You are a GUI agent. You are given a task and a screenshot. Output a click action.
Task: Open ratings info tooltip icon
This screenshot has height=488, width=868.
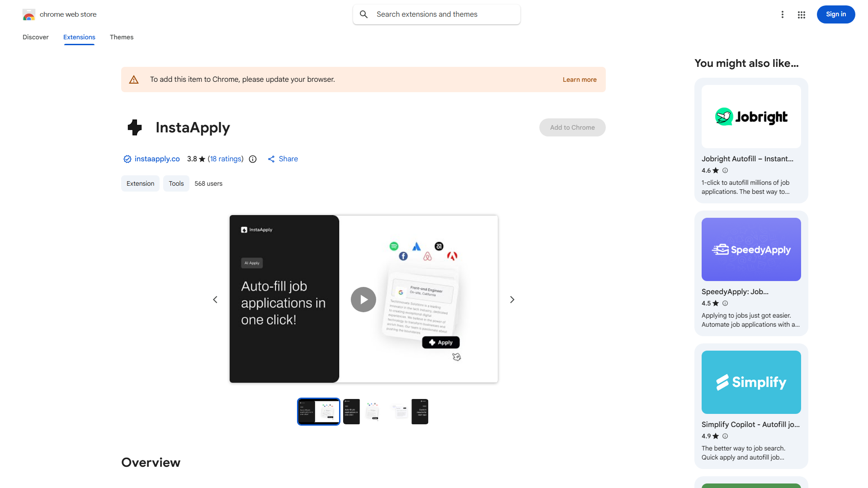(252, 159)
